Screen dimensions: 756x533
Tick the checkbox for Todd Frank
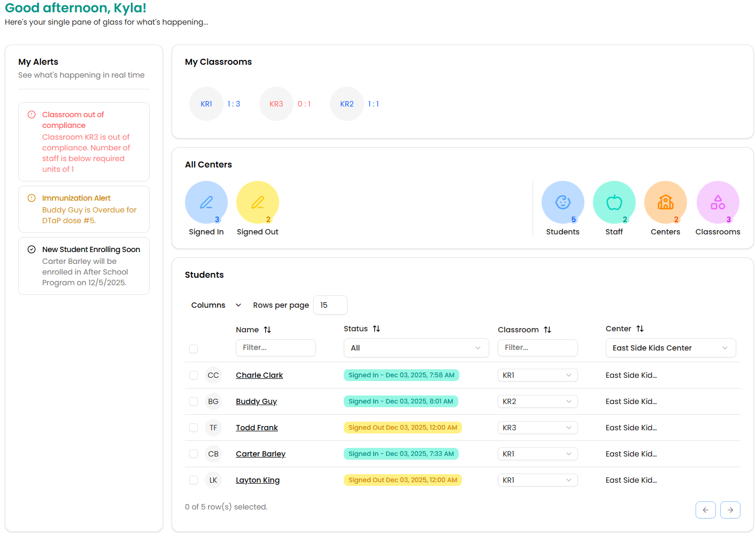point(194,428)
